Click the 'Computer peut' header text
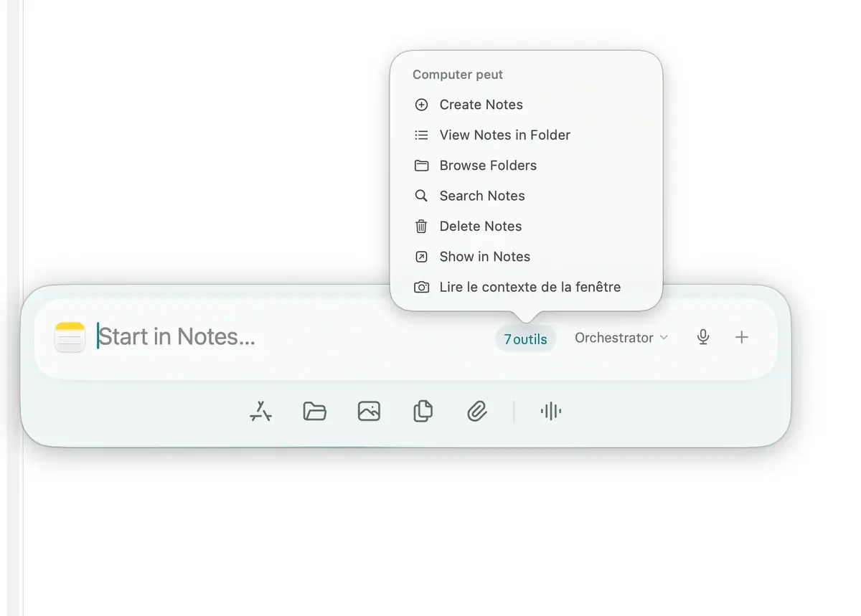This screenshot has width=861, height=616. [458, 75]
